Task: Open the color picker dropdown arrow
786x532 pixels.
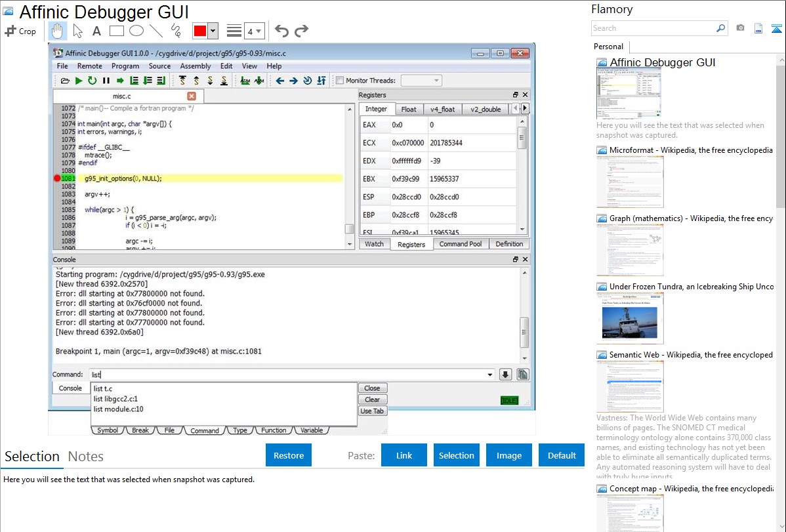Action: (x=213, y=31)
